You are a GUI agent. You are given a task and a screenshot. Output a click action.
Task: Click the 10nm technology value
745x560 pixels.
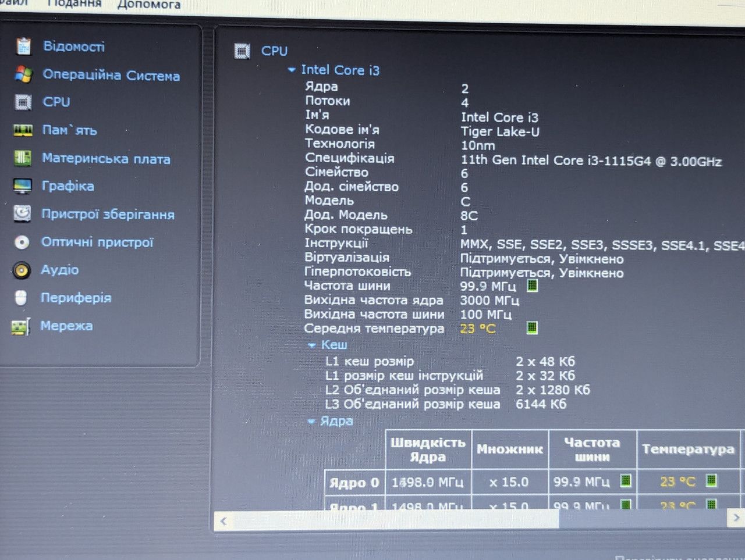(478, 146)
